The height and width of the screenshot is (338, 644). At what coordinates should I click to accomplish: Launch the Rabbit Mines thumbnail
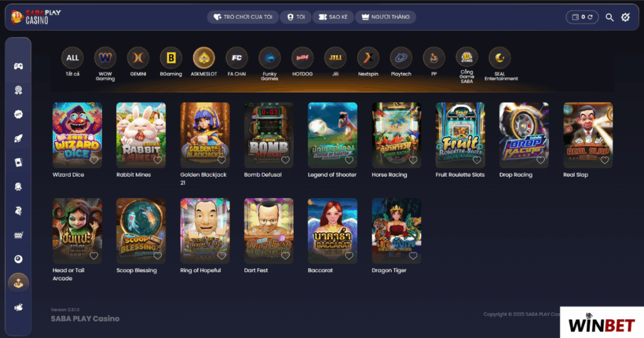pyautogui.click(x=141, y=135)
